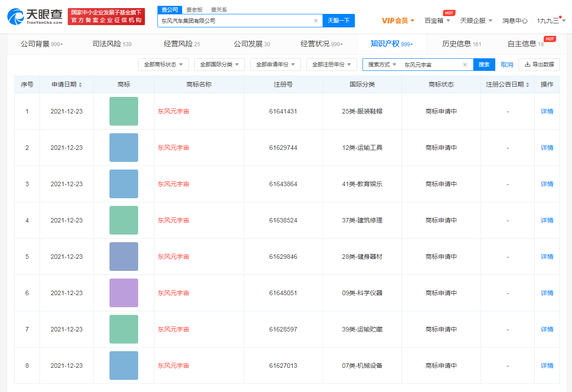Open the 全部商标状态 dropdown
Image resolution: width=572 pixels, height=392 pixels.
163,65
